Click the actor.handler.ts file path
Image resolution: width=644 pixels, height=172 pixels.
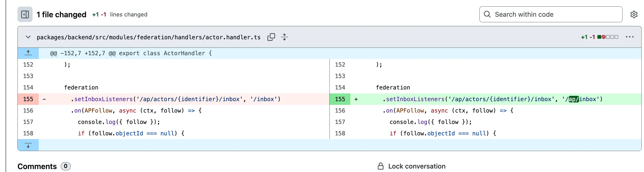point(148,37)
